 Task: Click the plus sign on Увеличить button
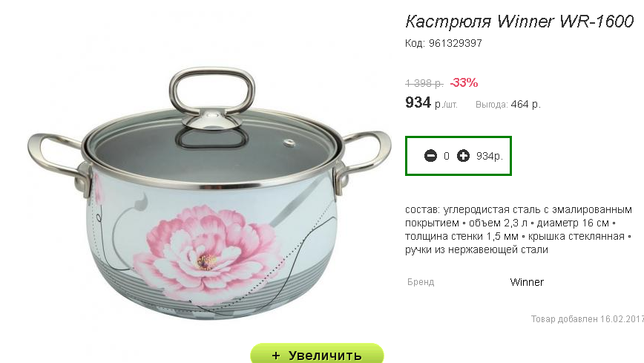(x=276, y=356)
